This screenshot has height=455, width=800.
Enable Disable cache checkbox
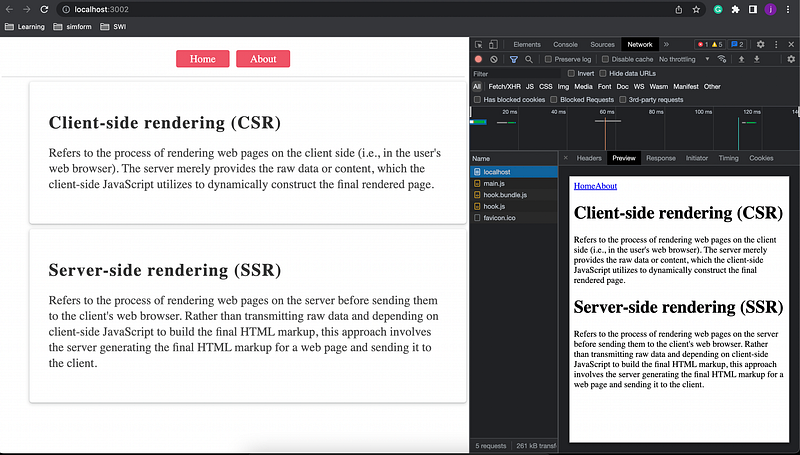(605, 59)
